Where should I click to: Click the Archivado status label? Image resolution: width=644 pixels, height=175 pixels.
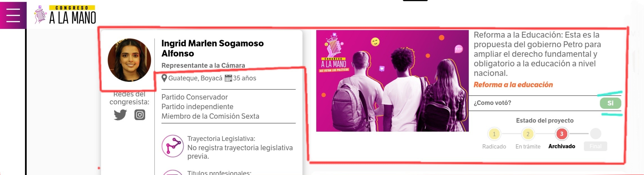tap(562, 146)
